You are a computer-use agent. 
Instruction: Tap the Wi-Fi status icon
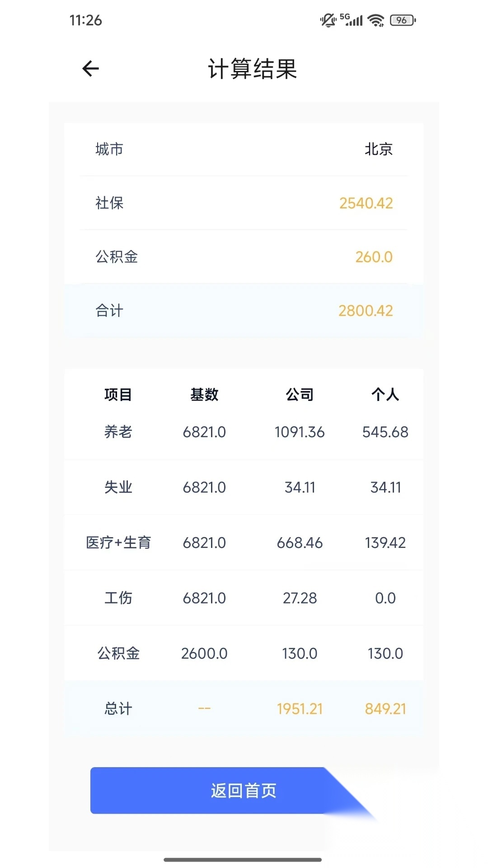376,20
